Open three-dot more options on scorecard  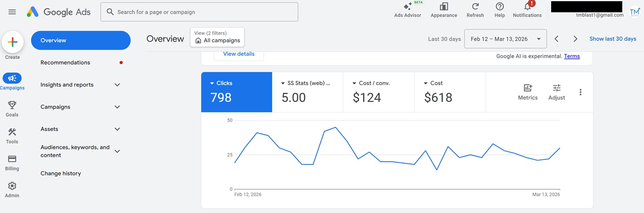tap(580, 92)
